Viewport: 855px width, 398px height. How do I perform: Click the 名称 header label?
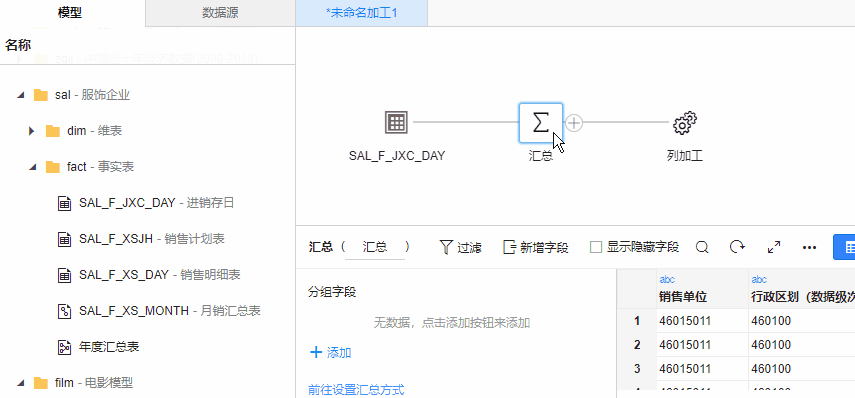click(x=18, y=45)
